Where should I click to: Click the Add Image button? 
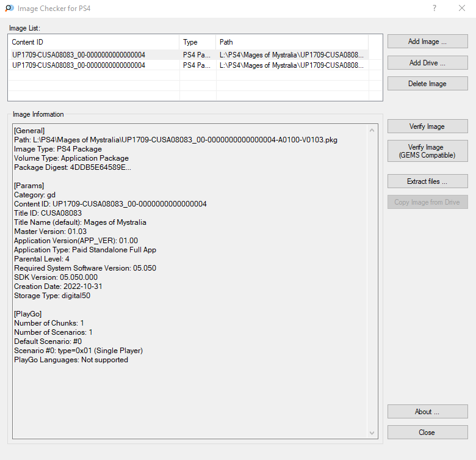(427, 42)
